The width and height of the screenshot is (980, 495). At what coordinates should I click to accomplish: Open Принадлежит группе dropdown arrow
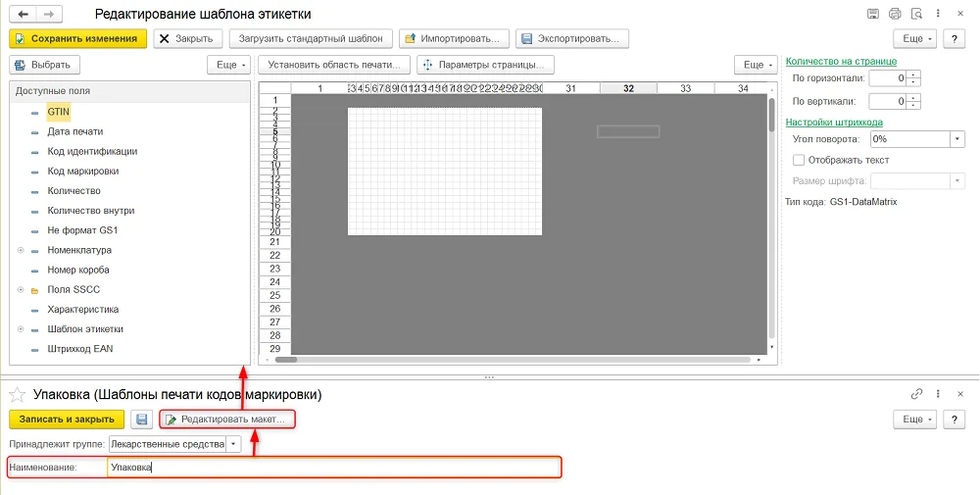(x=232, y=444)
